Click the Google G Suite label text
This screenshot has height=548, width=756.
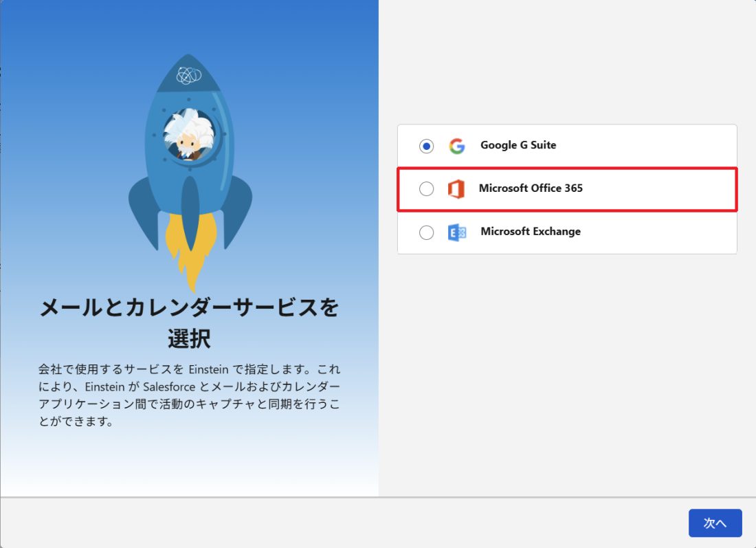518,145
